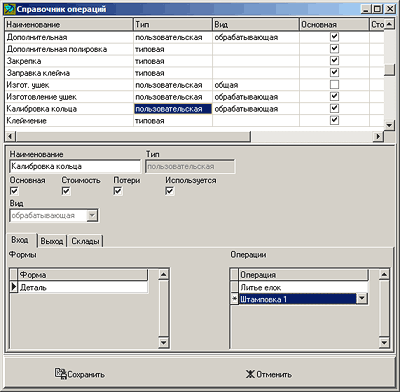The width and height of the screenshot is (400, 392).
Task: Open the Вид обрабатывающая dropdown
Action: 92,216
